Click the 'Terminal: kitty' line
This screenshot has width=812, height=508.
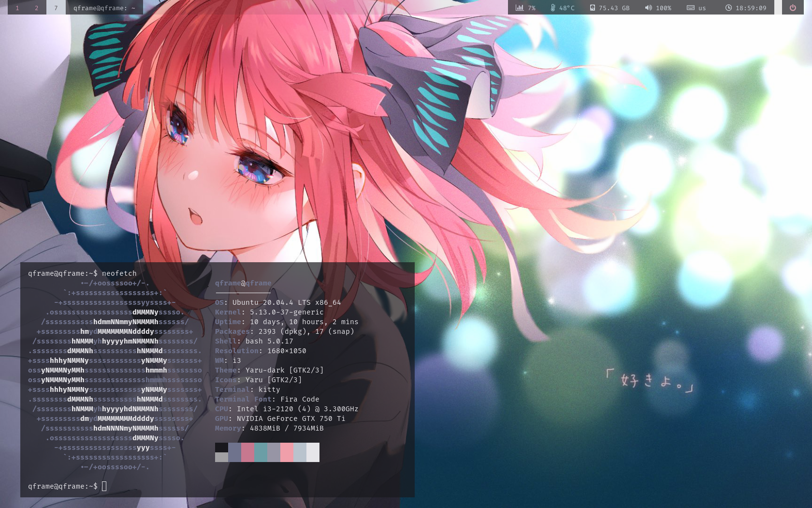247,389
